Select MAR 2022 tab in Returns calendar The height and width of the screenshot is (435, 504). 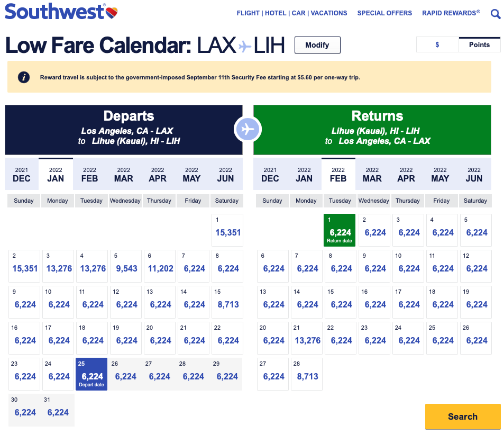click(372, 174)
